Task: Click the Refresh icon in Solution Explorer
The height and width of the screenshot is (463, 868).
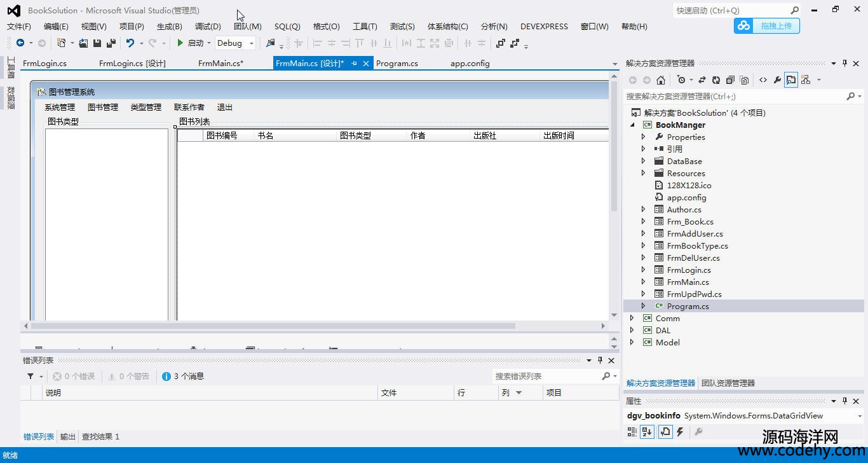Action: (x=716, y=80)
